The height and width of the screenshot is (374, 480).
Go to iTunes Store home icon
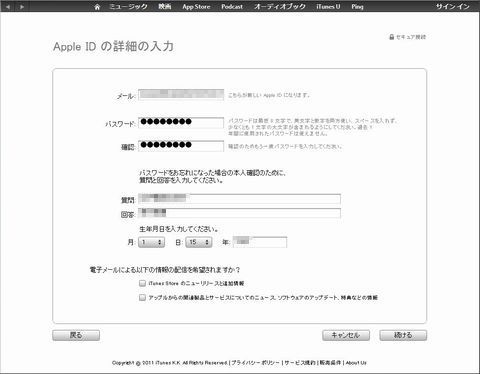pos(97,7)
